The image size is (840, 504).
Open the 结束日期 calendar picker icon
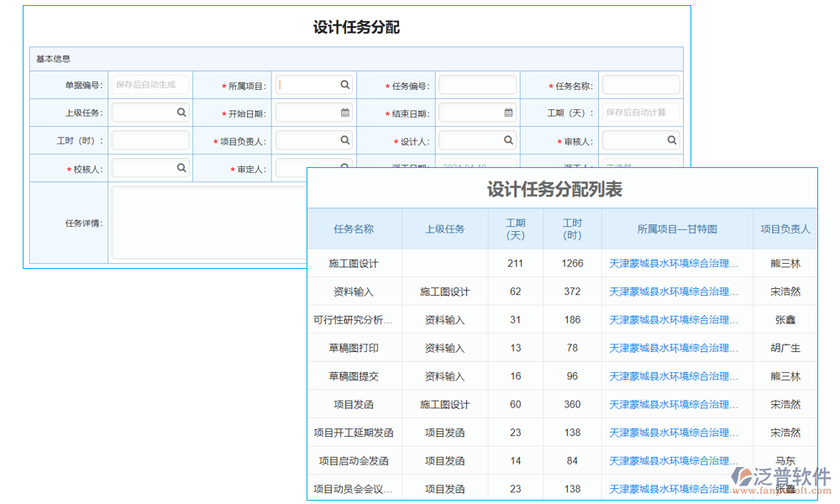click(509, 112)
